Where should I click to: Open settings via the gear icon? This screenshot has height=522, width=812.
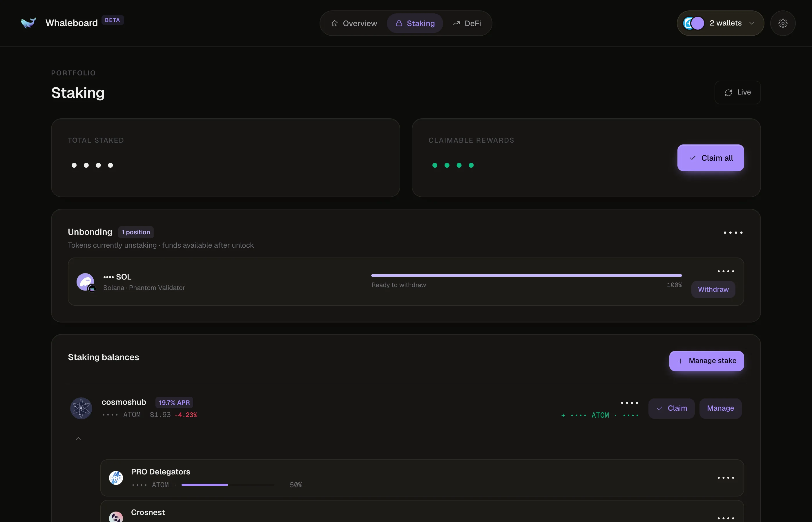(782, 23)
